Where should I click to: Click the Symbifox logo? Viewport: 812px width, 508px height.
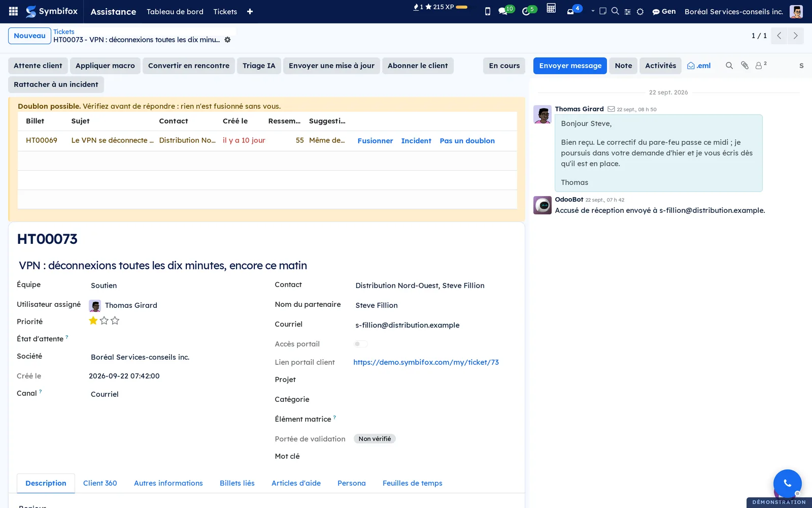(x=52, y=11)
